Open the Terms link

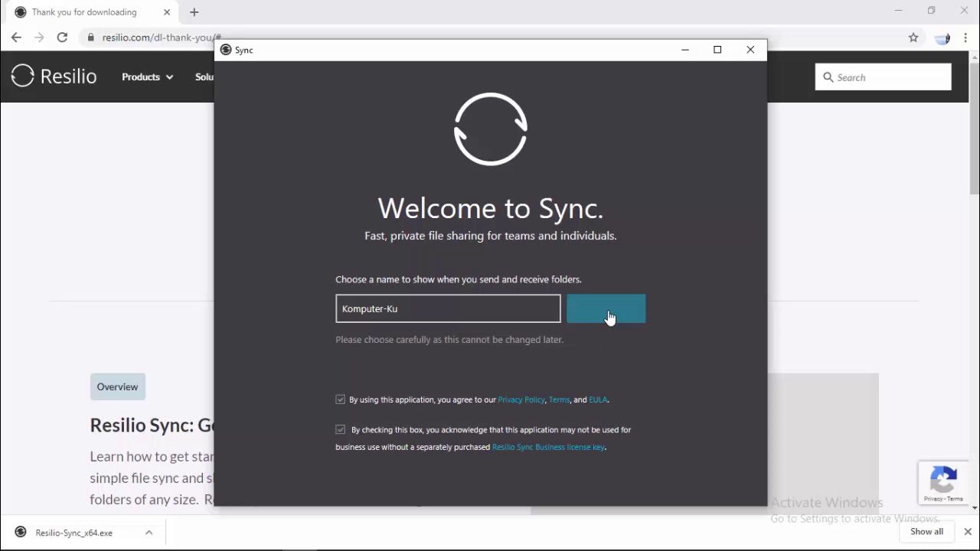pyautogui.click(x=559, y=399)
